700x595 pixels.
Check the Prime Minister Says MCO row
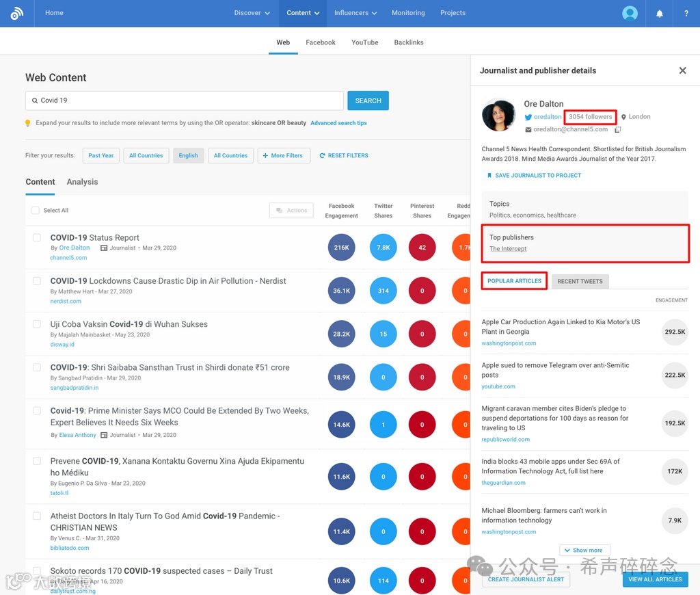(x=37, y=411)
